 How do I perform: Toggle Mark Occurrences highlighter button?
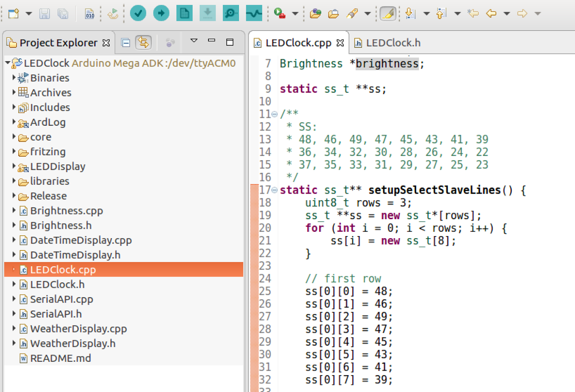[x=388, y=14]
